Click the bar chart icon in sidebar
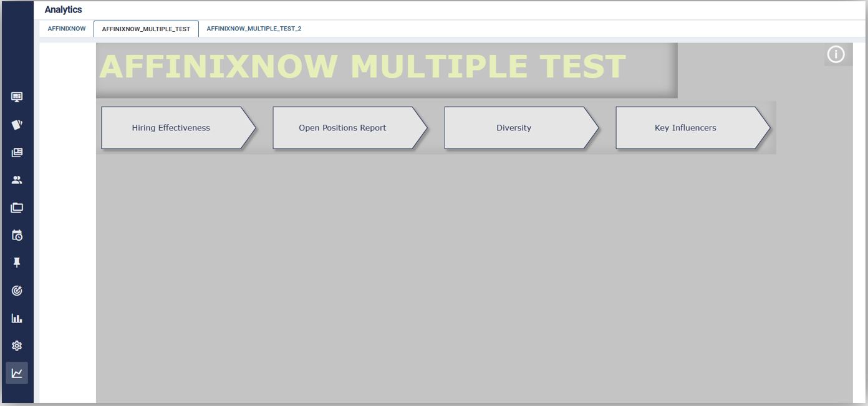 (x=17, y=319)
